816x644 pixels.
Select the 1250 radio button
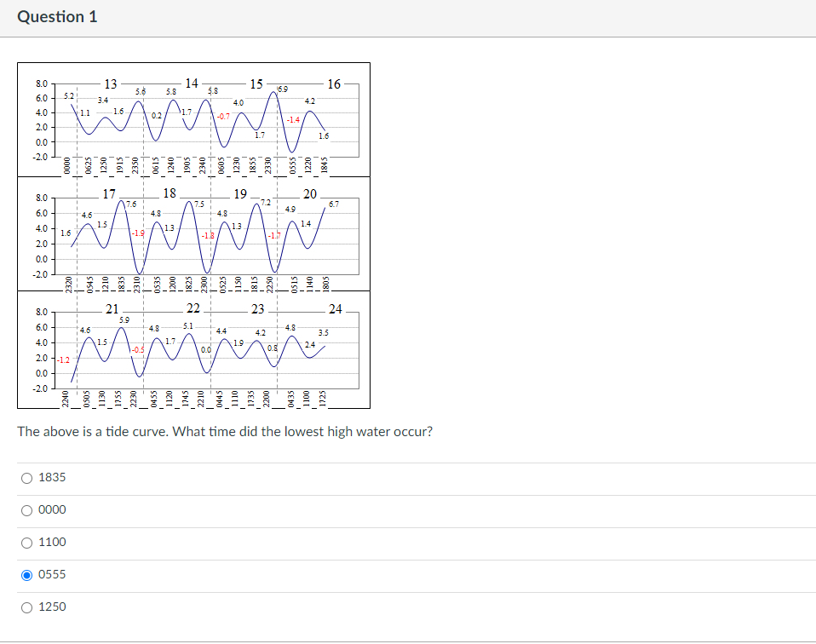pyautogui.click(x=26, y=607)
